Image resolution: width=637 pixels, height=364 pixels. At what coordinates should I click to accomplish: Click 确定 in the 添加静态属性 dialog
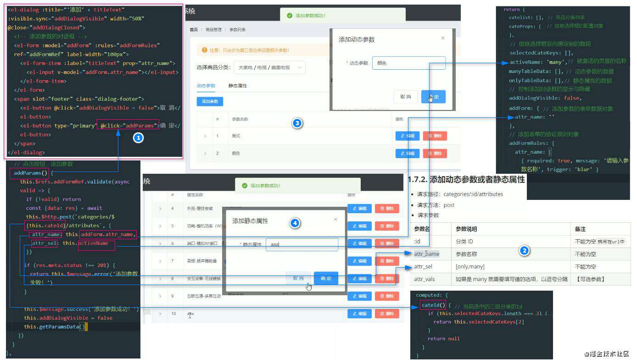click(x=326, y=278)
